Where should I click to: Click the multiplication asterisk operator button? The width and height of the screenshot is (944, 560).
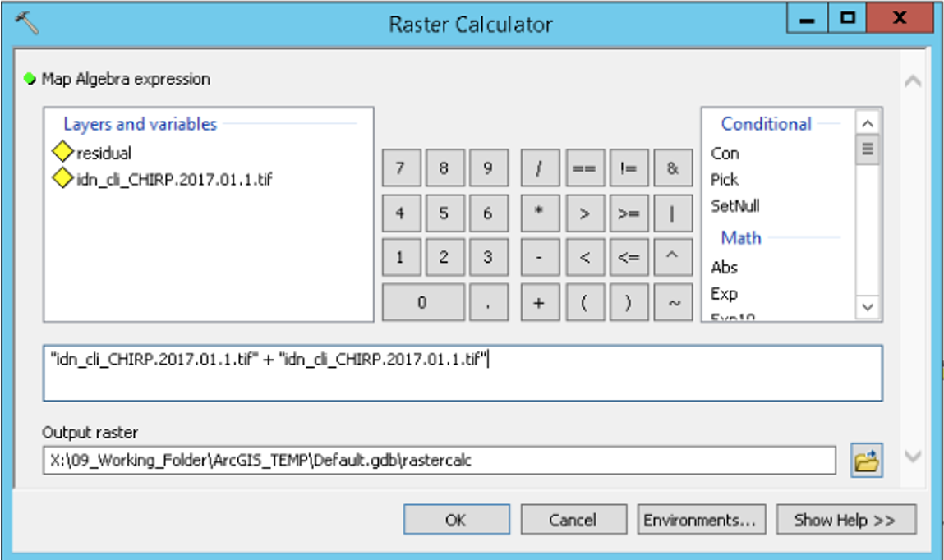(539, 213)
